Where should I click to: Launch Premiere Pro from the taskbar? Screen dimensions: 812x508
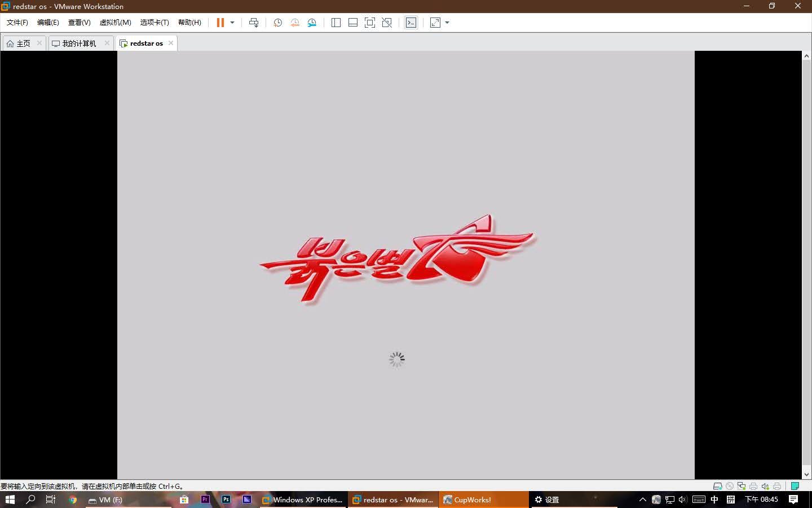205,500
